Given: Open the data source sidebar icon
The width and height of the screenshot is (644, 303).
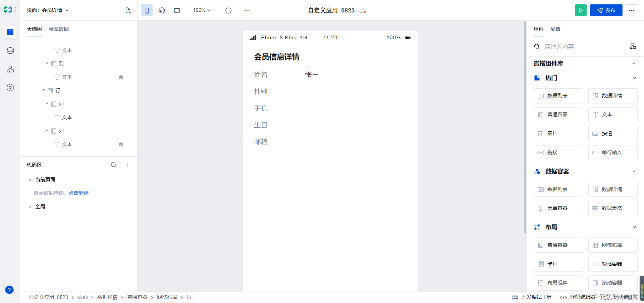Looking at the screenshot, I should [10, 51].
